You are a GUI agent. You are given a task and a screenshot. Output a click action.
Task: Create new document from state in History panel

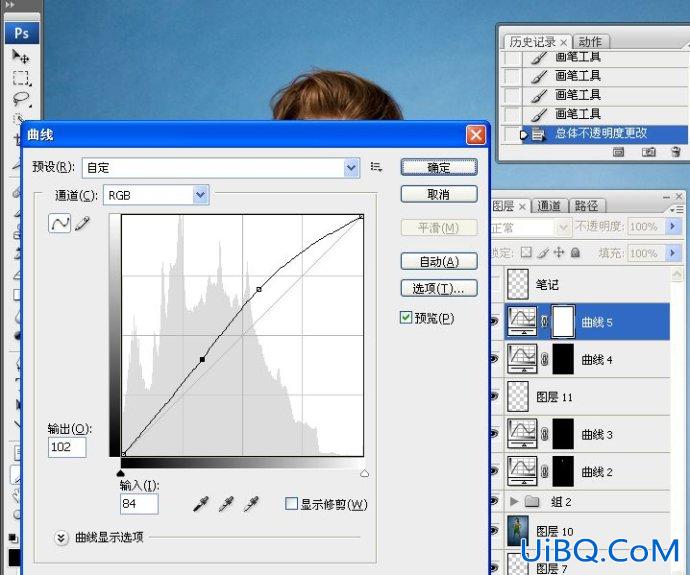coord(618,152)
